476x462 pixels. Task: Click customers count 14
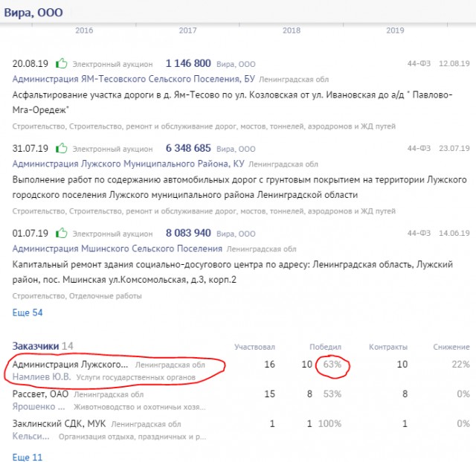(68, 346)
